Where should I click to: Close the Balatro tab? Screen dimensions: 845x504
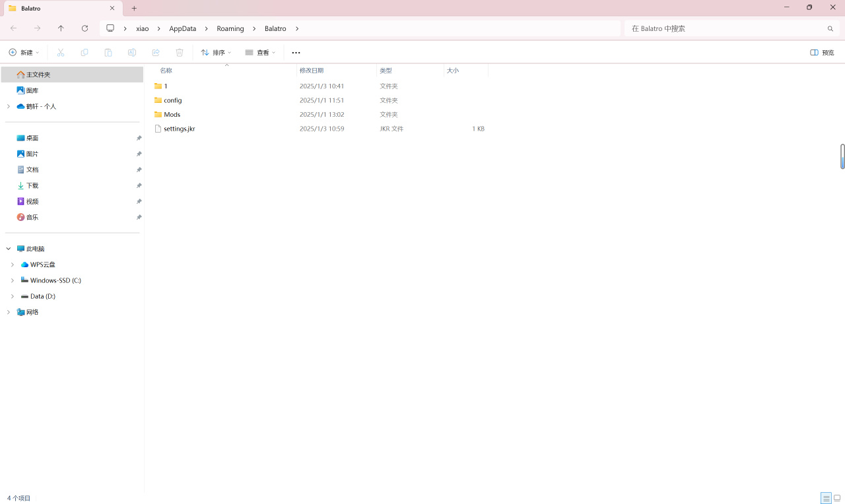click(x=112, y=8)
